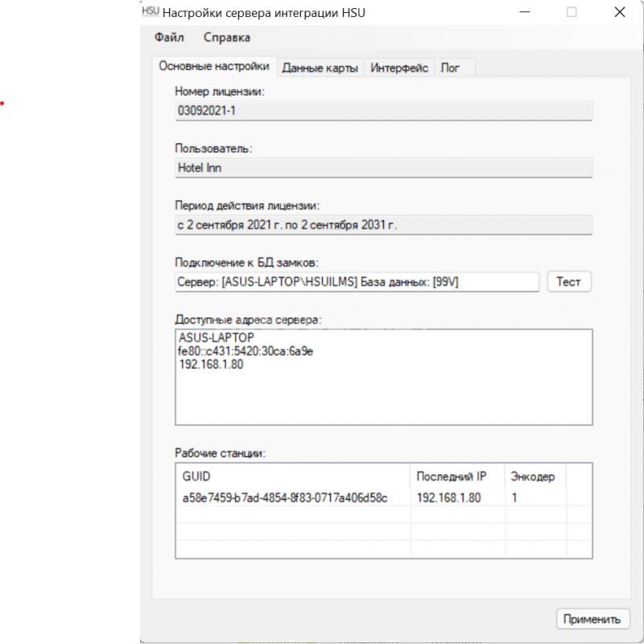The width and height of the screenshot is (644, 644).
Task: Click the license period field
Action: point(384,225)
